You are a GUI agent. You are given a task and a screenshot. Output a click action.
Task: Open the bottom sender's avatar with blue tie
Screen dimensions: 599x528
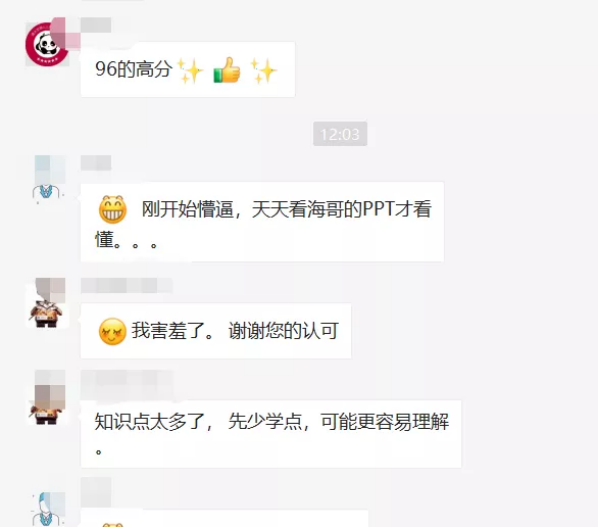point(48,509)
